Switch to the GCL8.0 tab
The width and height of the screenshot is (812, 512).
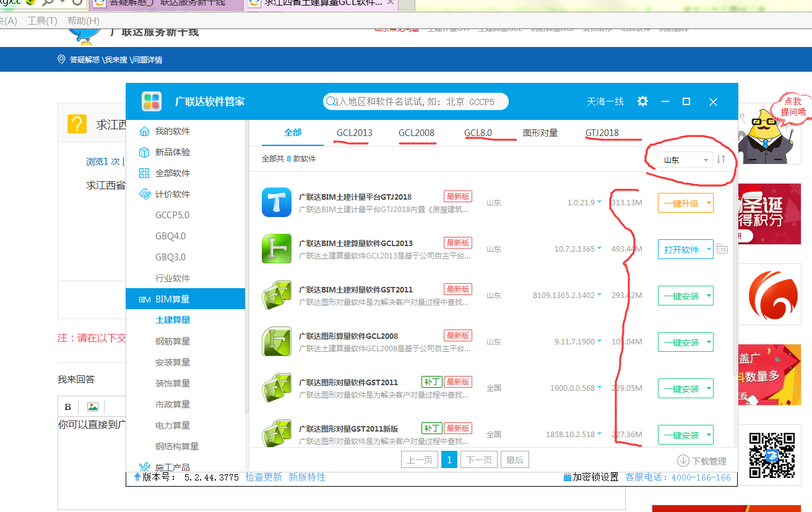click(478, 132)
